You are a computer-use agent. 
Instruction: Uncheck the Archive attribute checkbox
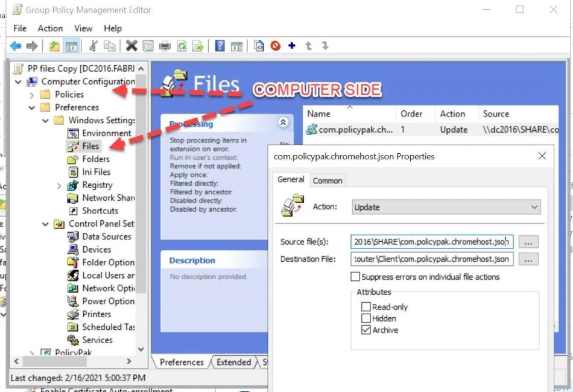coord(366,330)
